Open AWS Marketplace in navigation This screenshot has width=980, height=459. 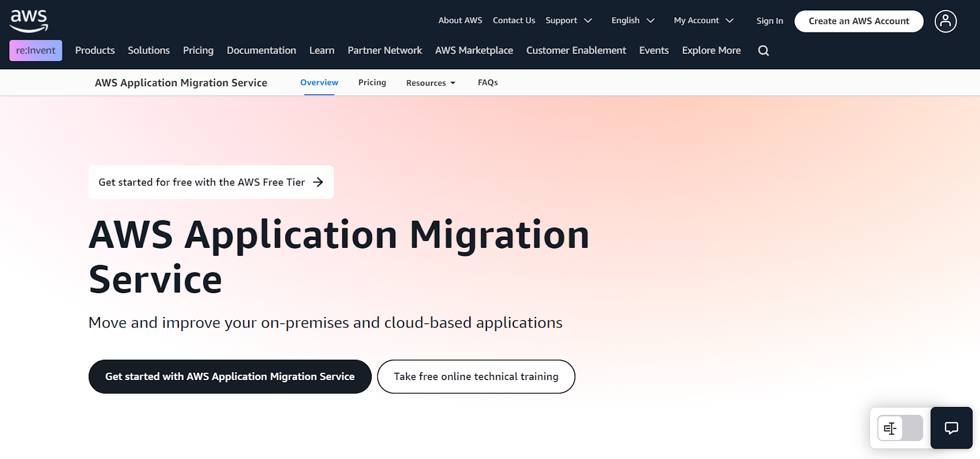[x=474, y=50]
